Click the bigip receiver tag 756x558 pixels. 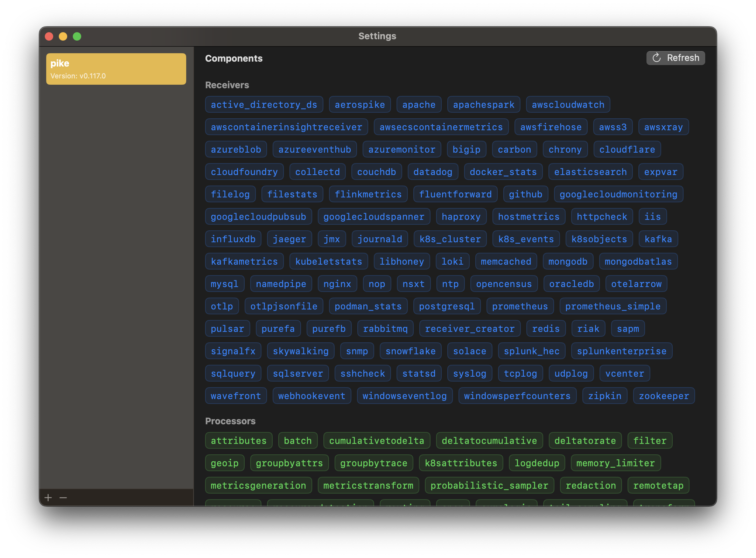coord(467,149)
